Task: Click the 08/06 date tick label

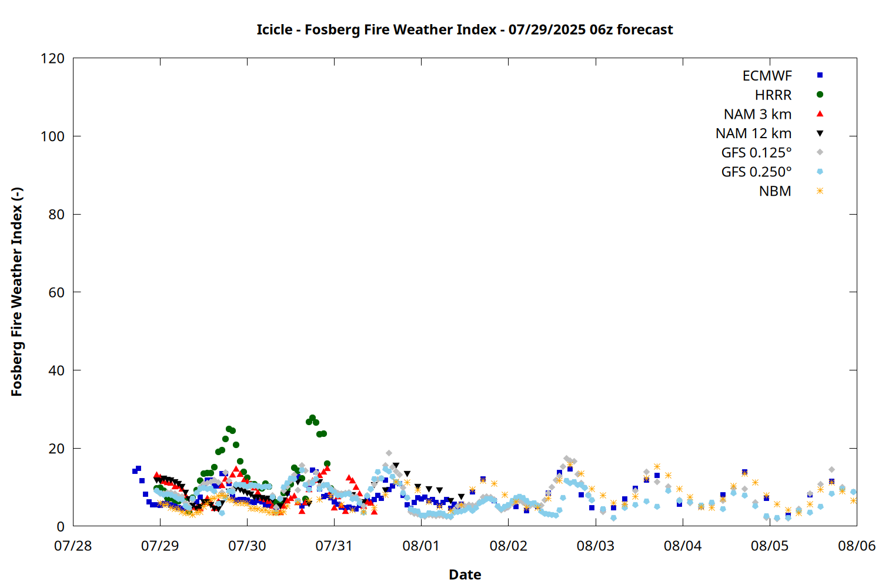Action: point(857,546)
